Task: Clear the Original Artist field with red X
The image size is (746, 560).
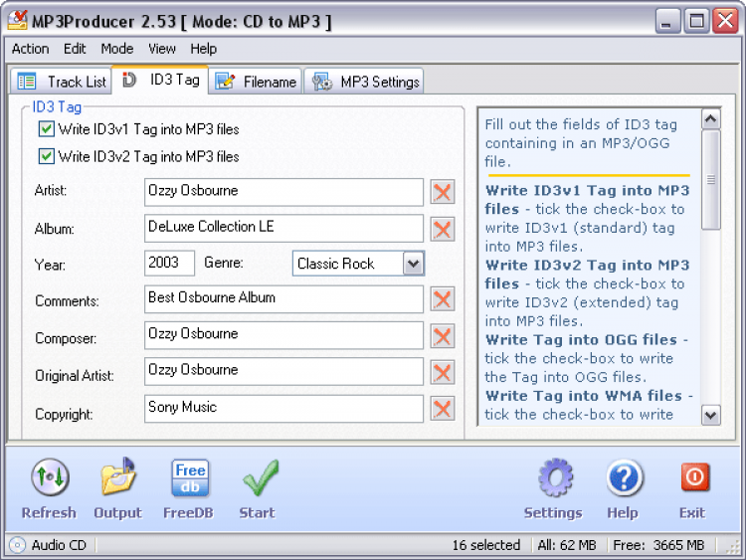Action: (x=443, y=372)
